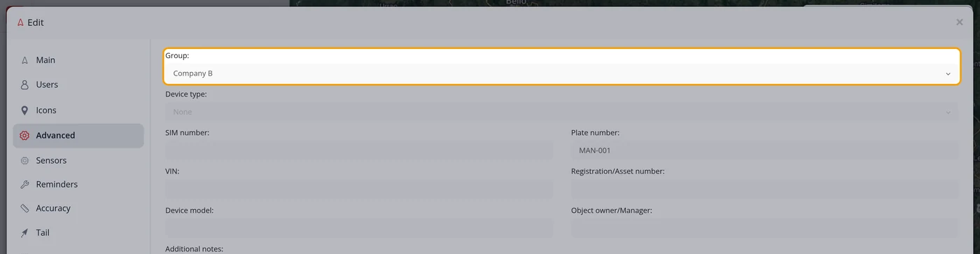This screenshot has width=980, height=254.
Task: Click the Device model input field
Action: click(359, 228)
